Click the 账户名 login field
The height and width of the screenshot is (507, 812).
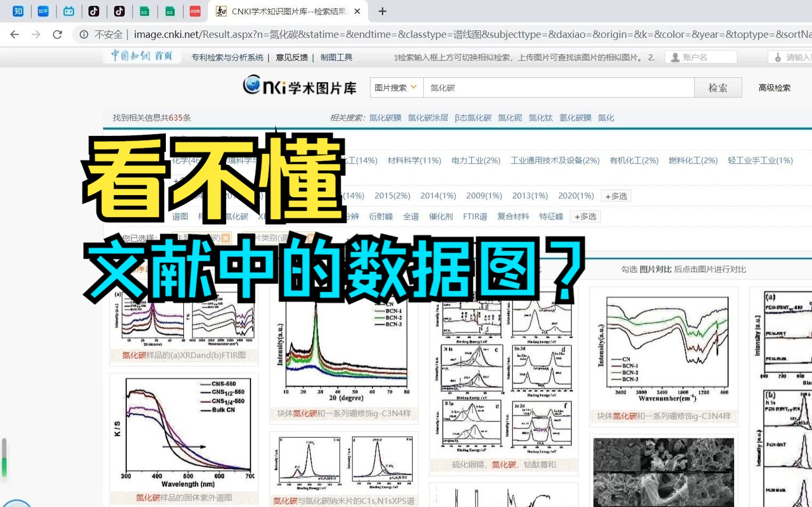click(x=701, y=57)
